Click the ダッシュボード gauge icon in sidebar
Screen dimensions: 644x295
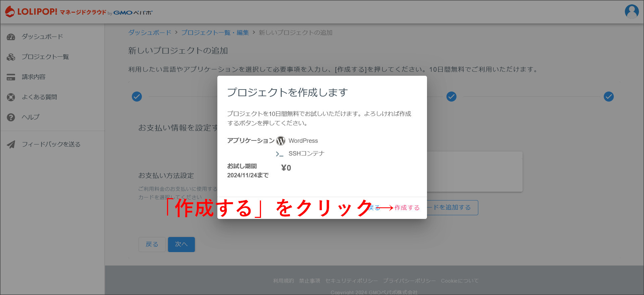point(11,37)
